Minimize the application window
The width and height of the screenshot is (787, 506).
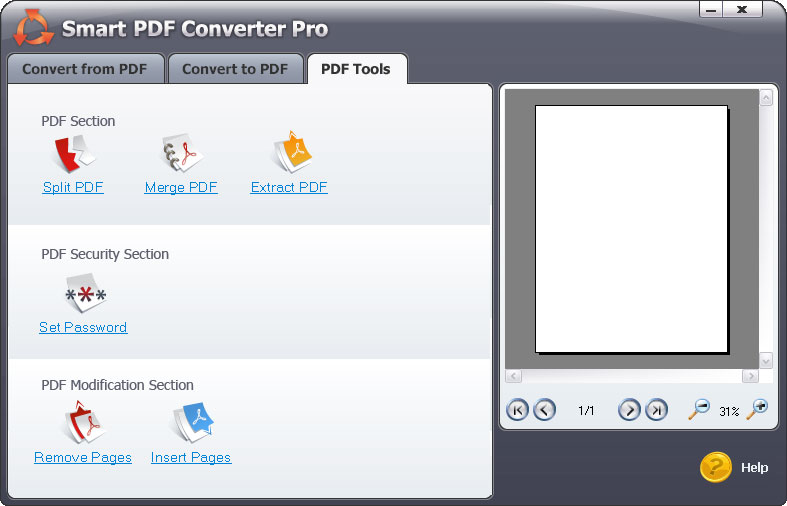coord(711,10)
